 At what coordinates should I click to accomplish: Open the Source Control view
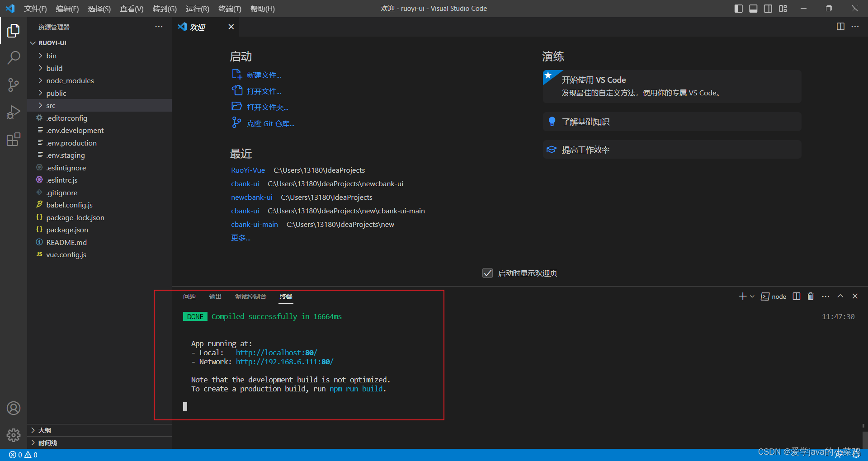coord(14,85)
